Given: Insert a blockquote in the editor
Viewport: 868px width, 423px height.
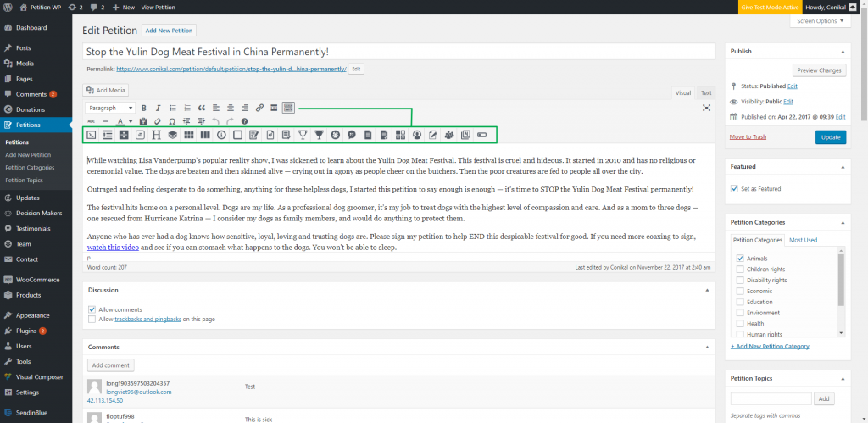Looking at the screenshot, I should (202, 108).
